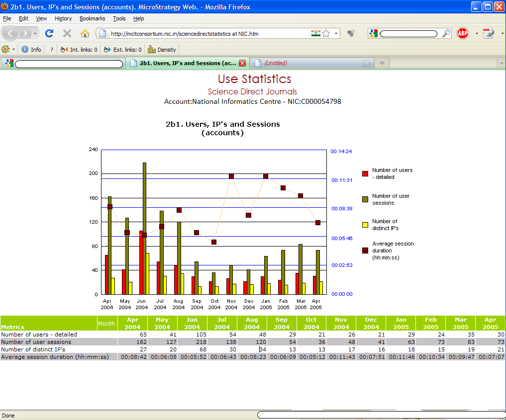Click the SEO toolbar gear icon

(5, 49)
